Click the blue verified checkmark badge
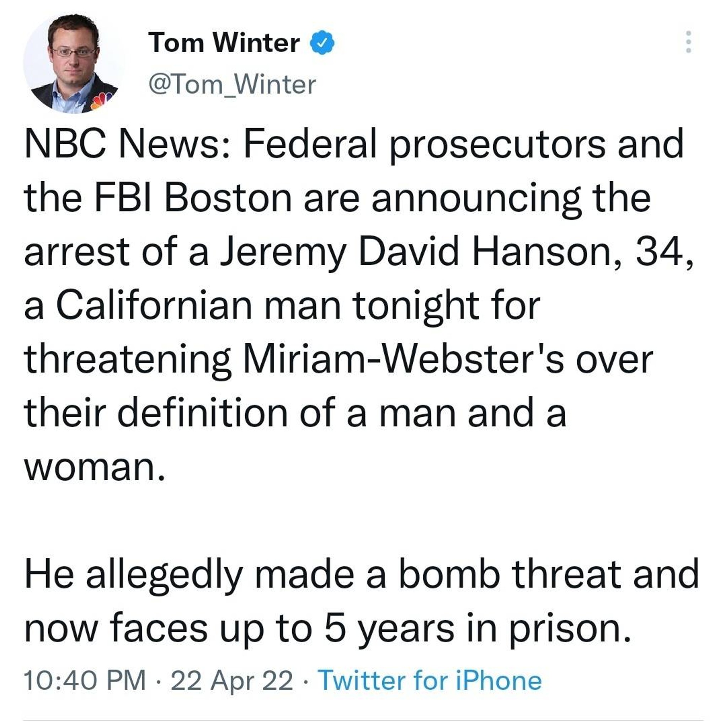Image resolution: width=726 pixels, height=728 pixels. (x=322, y=43)
